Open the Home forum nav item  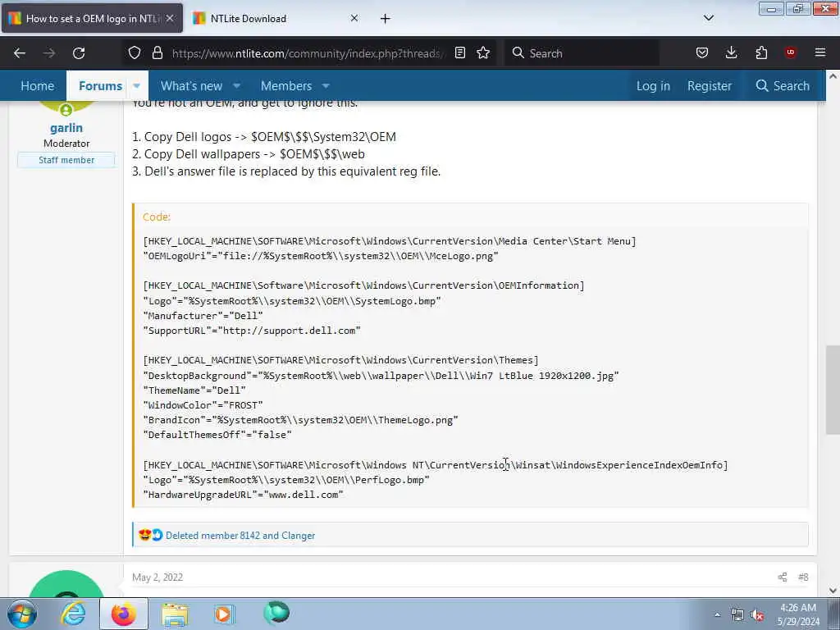37,85
